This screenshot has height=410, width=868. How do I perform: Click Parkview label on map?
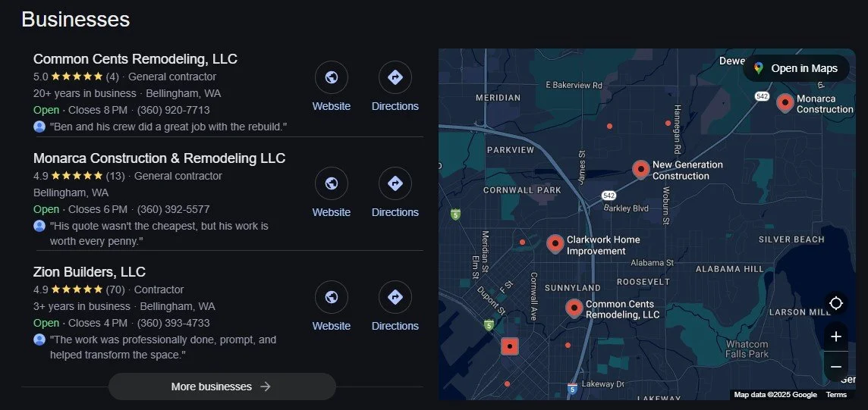[511, 150]
